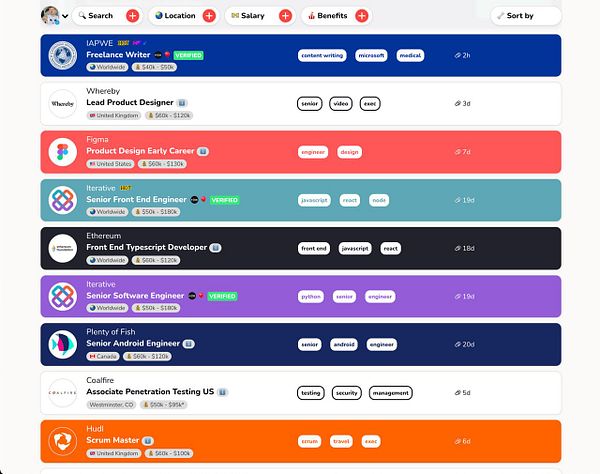Click Iterative logo on Software Engineer row
Screen dimensions: 600x474
[x=63, y=296]
